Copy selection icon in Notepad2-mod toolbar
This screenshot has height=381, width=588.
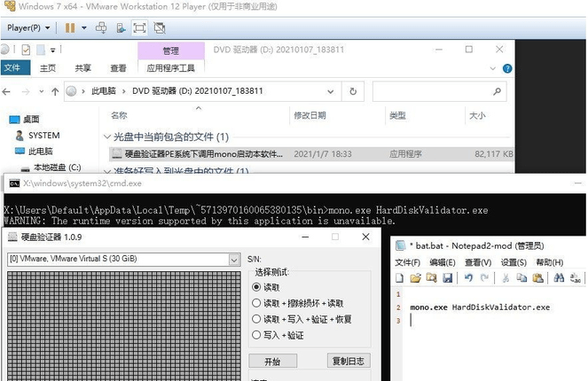tap(521, 278)
